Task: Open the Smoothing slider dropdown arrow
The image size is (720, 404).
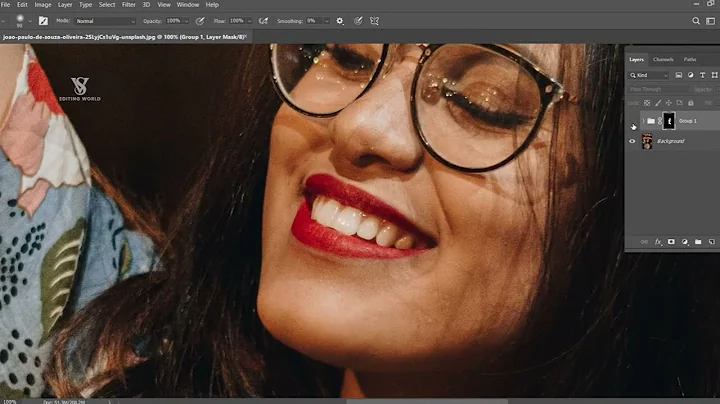Action: click(x=327, y=21)
